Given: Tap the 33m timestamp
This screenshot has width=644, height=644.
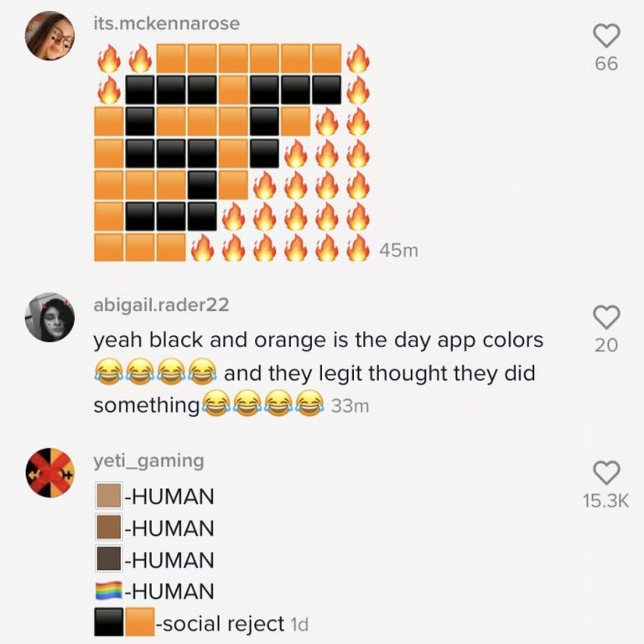Looking at the screenshot, I should tap(350, 406).
